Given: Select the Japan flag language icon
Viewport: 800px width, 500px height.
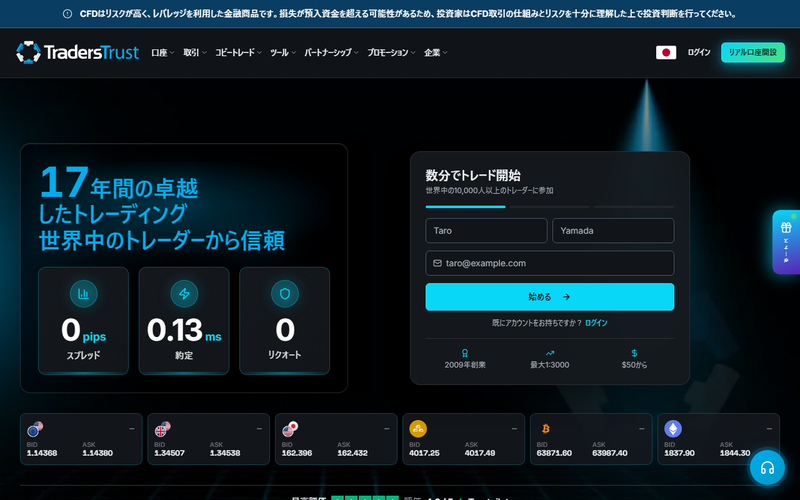Looking at the screenshot, I should [666, 53].
